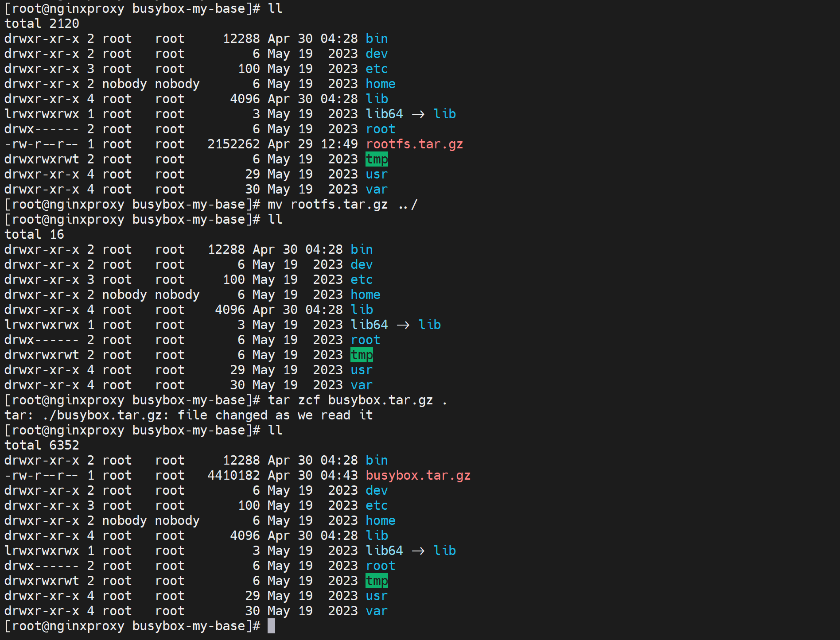Screen dimensions: 840x640
Task: Click the red rootfs.tar.gz filename in the listing
Action: [x=414, y=144]
